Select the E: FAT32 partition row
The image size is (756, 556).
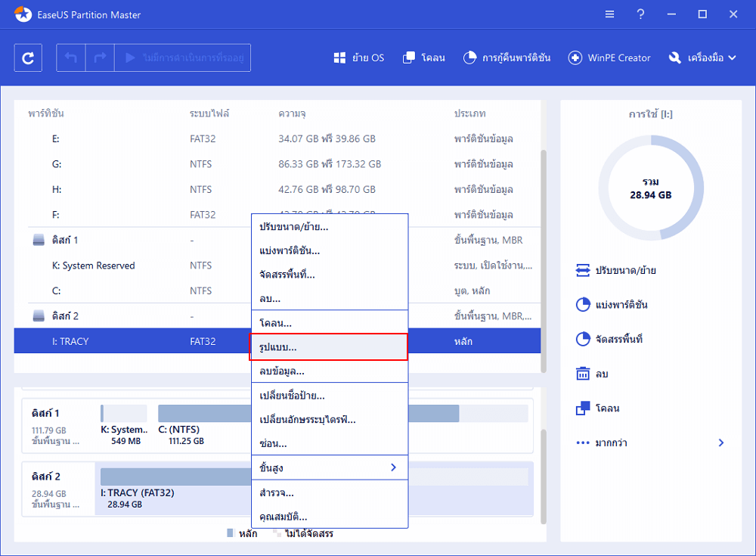tap(277, 139)
